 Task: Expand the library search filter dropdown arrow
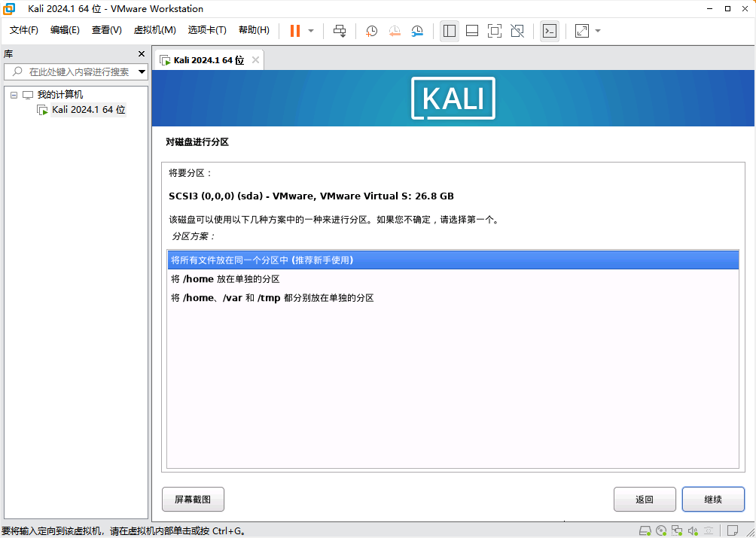pyautogui.click(x=142, y=72)
